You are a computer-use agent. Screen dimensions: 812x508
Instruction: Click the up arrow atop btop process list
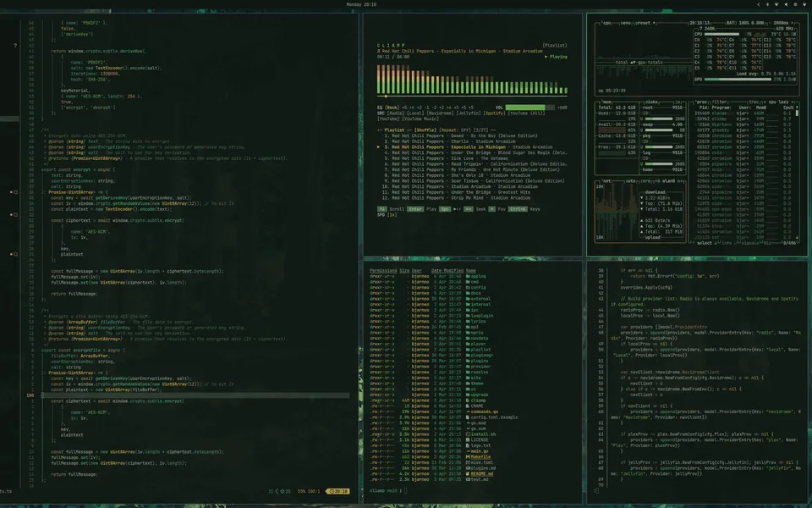797,108
